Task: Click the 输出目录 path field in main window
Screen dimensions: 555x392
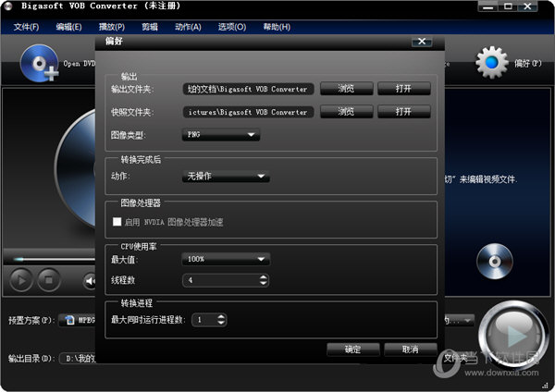Action: 78,359
